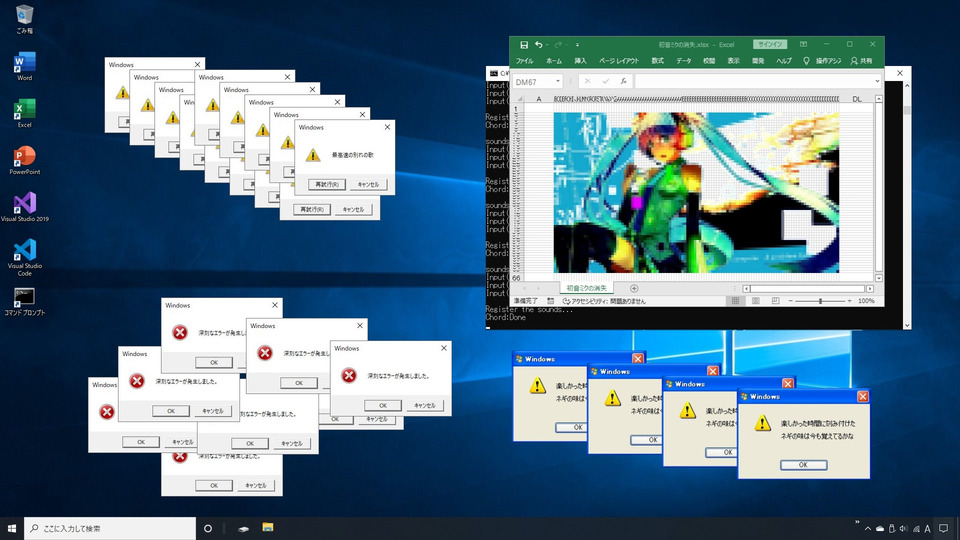This screenshot has width=960, height=540.
Task: Select the Excel desktop shortcut icon
Action: [24, 113]
